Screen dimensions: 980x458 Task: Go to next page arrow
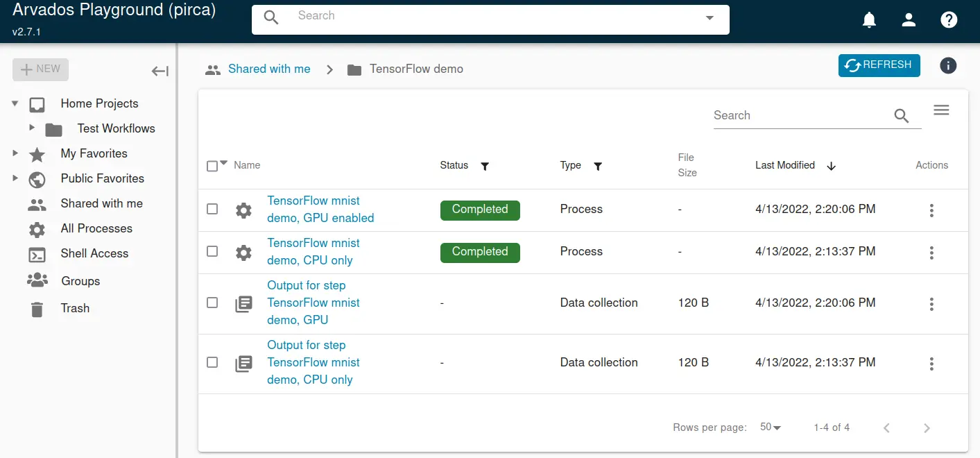pyautogui.click(x=927, y=428)
